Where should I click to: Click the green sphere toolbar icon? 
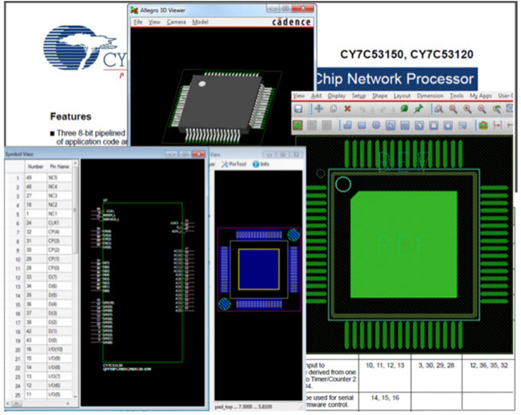point(404,109)
